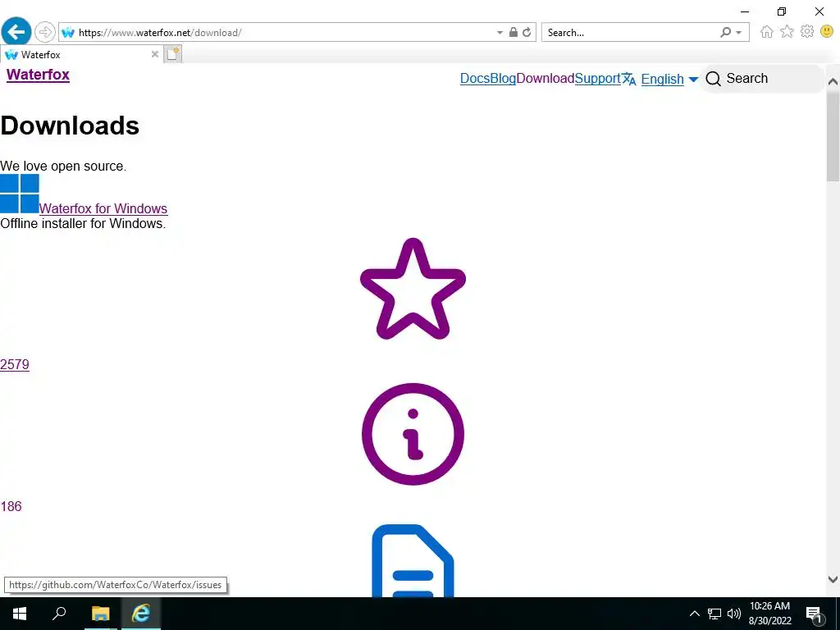
Task: Open the 2579 stars count link
Action: click(15, 365)
